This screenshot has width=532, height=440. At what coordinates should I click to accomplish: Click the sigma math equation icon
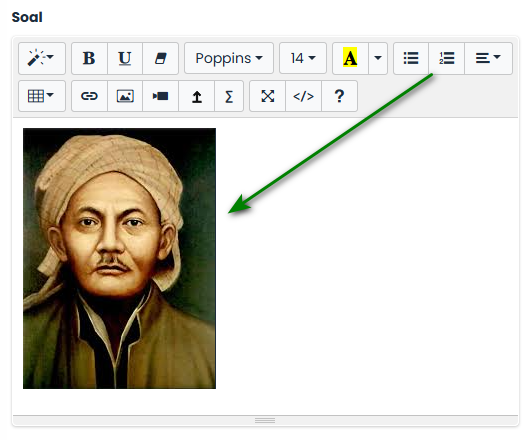pyautogui.click(x=229, y=96)
